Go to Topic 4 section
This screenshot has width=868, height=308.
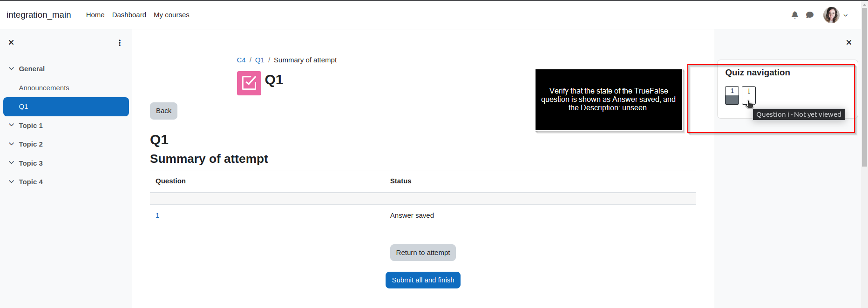pos(31,182)
